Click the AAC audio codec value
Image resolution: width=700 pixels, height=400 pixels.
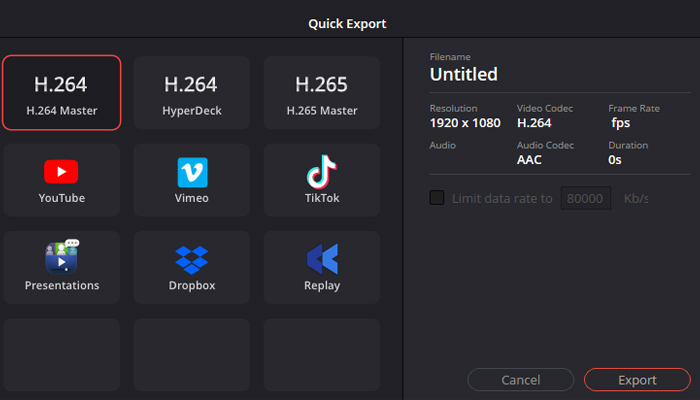[x=529, y=160]
